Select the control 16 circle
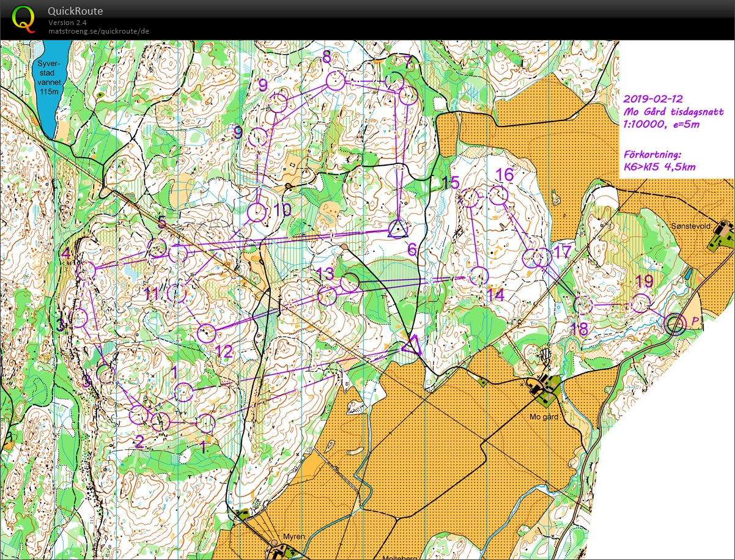The height and width of the screenshot is (560, 735). coord(498,196)
